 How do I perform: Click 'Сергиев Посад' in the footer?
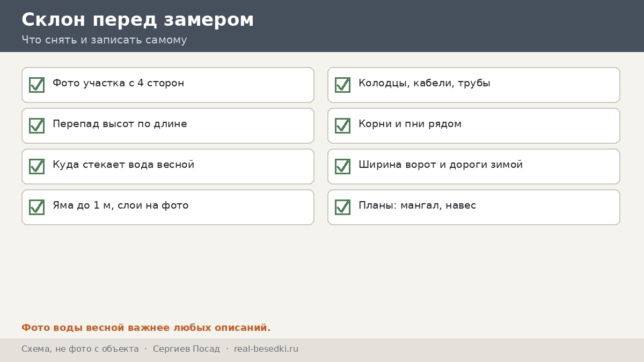pyautogui.click(x=186, y=349)
